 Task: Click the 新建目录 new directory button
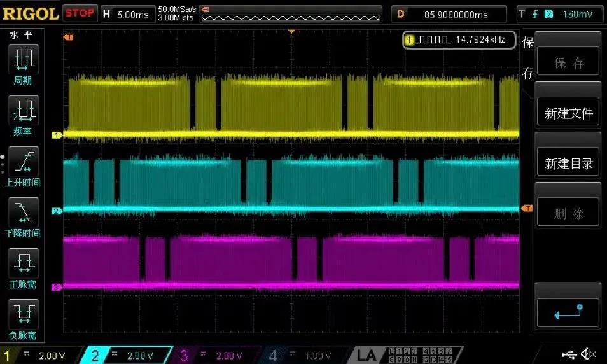coord(568,162)
